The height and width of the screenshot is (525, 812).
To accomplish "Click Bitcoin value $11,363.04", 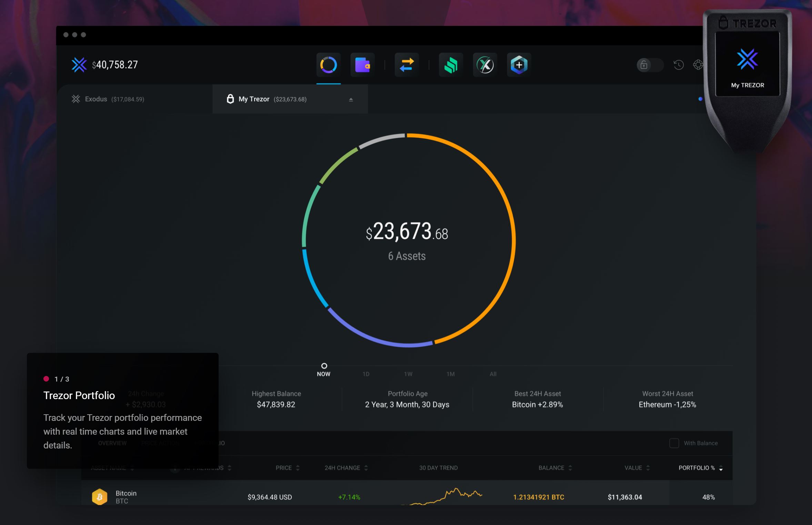I will pos(625,497).
